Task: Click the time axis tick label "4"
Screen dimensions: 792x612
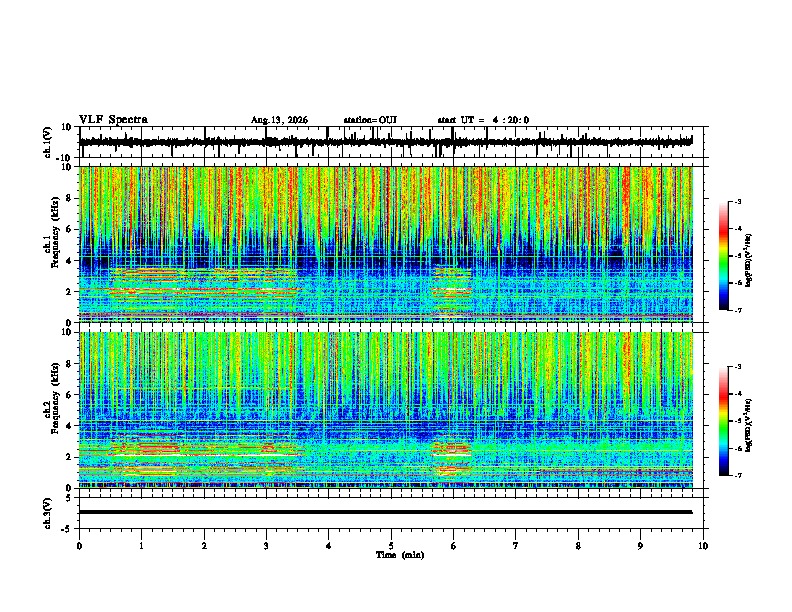Action: (x=329, y=546)
